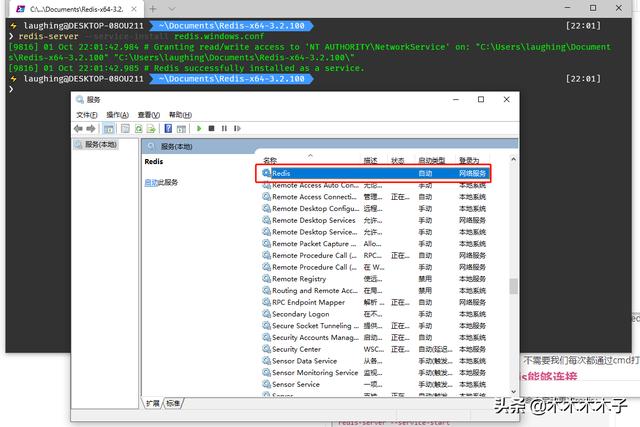This screenshot has height=427, width=640.
Task: Switch to the 扩展 tab
Action: click(153, 403)
